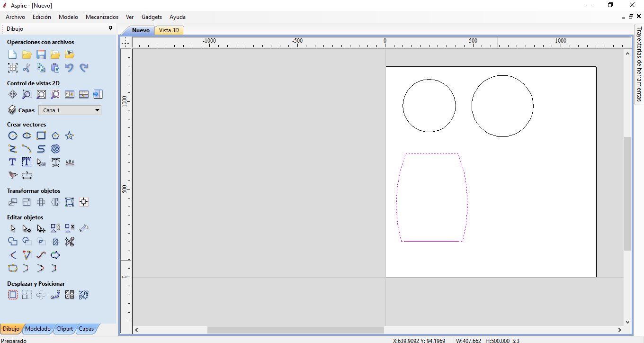Click the W:407.662 value in the status bar
This screenshot has width=644, height=343.
[x=468, y=340]
